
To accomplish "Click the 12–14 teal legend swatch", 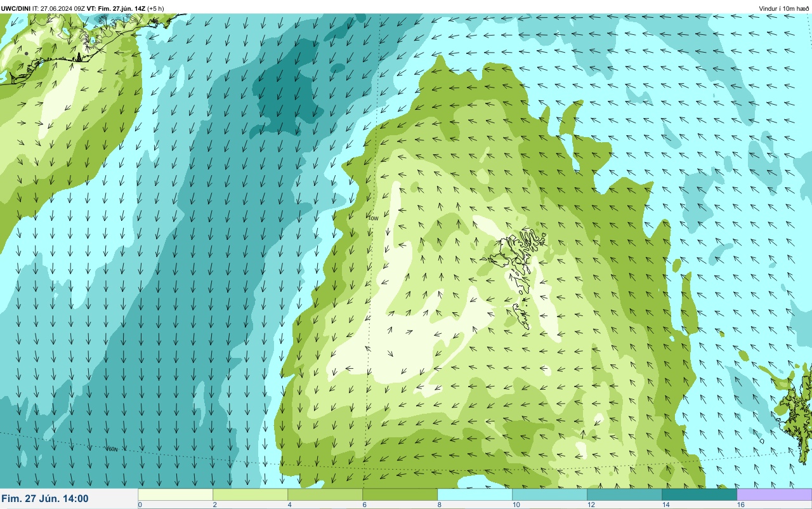I will (625, 494).
